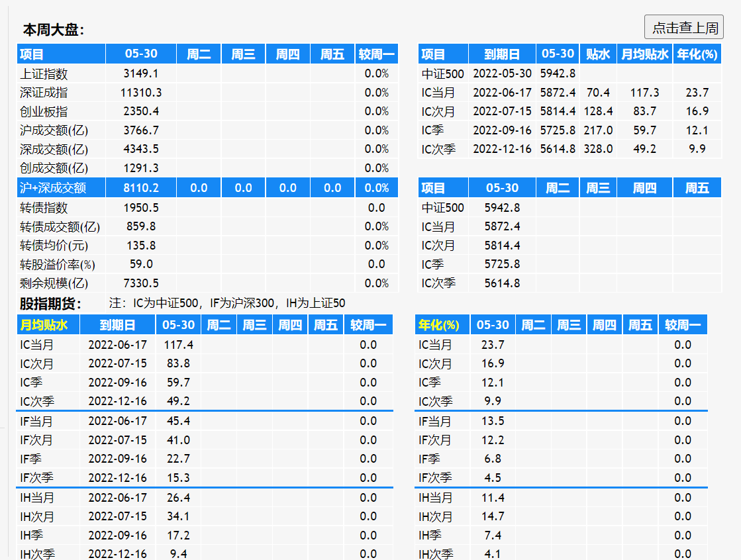Click the 贴水 column header

click(x=597, y=54)
